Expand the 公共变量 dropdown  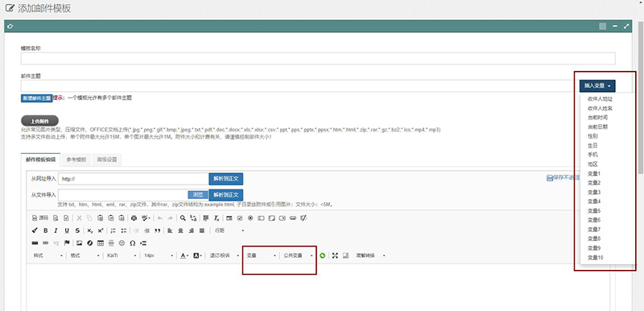298,255
